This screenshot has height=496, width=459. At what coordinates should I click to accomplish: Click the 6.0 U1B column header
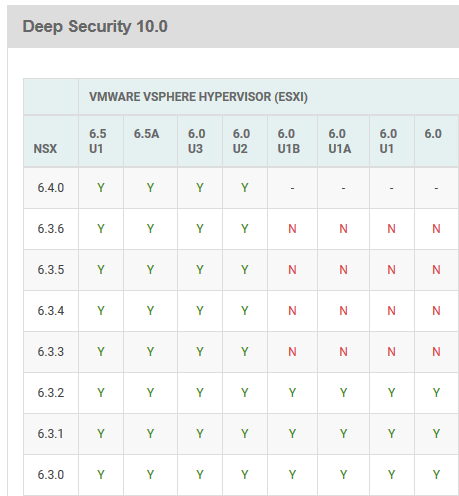289,141
